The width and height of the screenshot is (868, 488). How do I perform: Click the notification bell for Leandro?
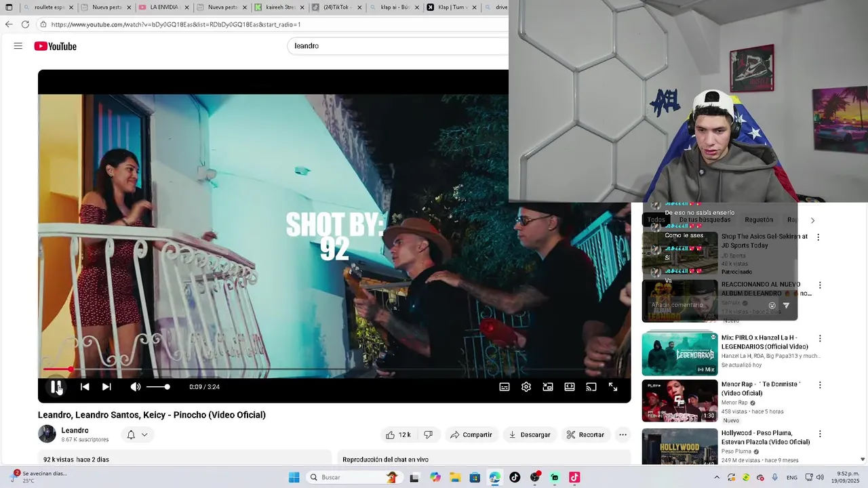(131, 434)
